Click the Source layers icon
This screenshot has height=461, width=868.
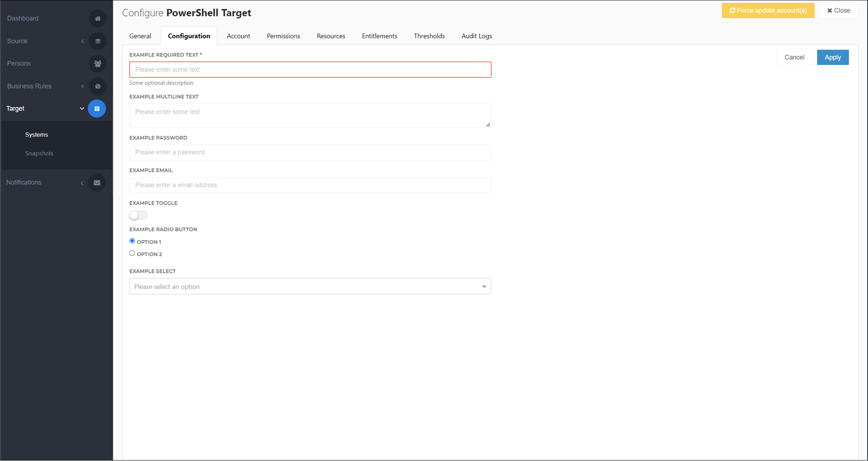point(98,41)
